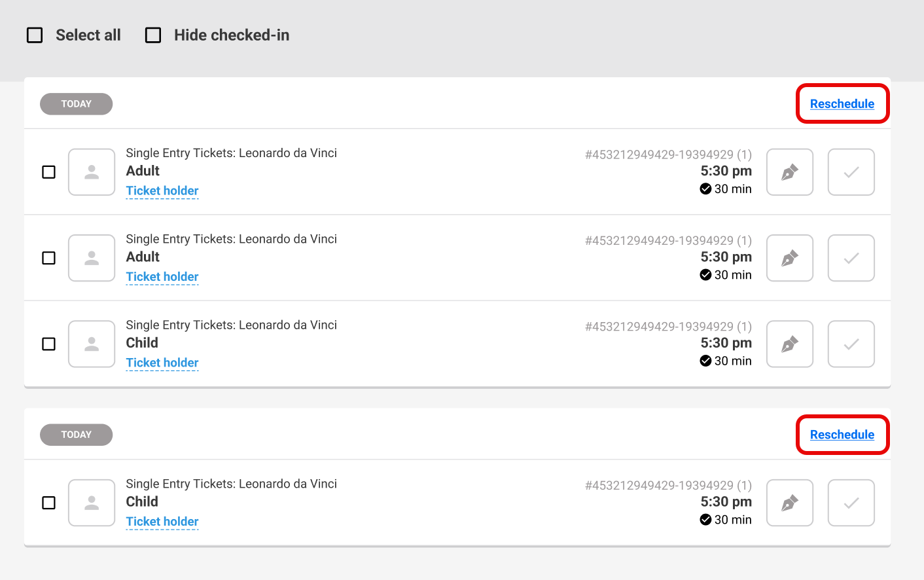Select the first Adult ticket checkbox
Image resolution: width=924 pixels, height=580 pixels.
point(49,172)
